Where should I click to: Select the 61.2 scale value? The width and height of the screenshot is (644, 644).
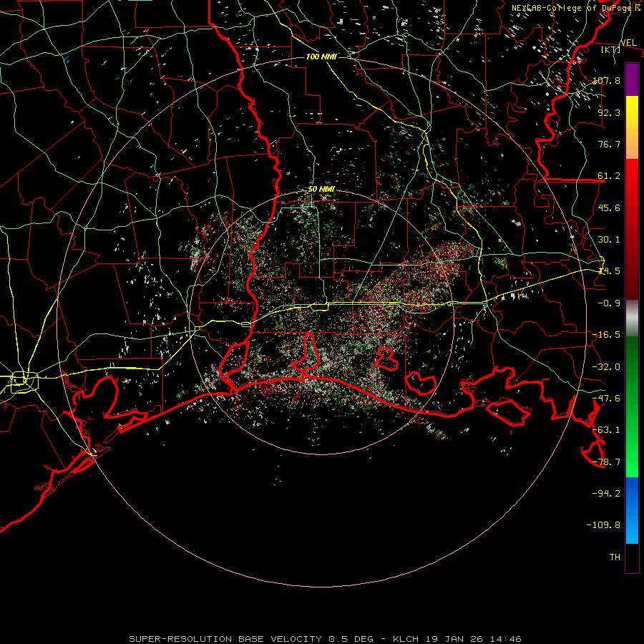point(609,176)
